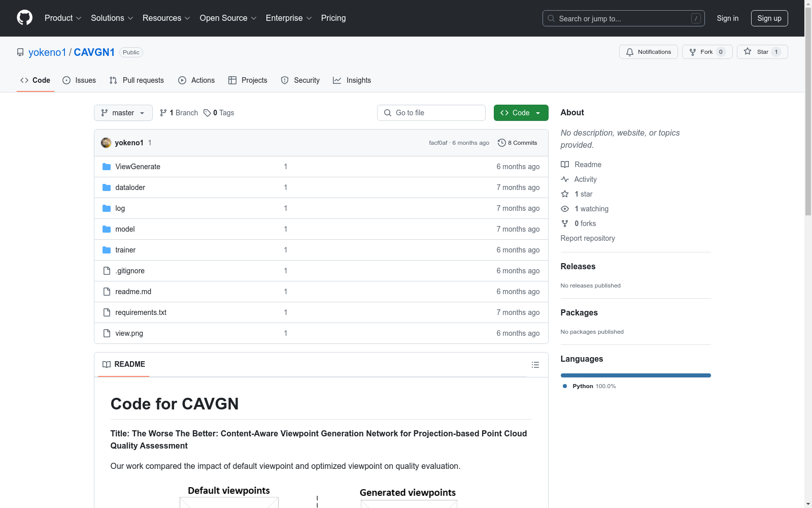Click the eye icon beside watching
The height and width of the screenshot is (508, 812).
pos(565,209)
